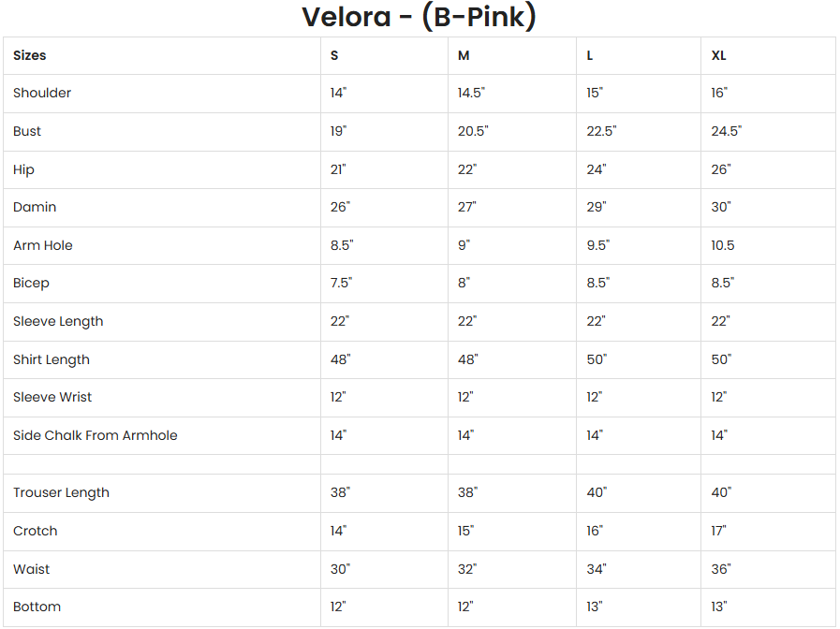Viewport: 840px width, 629px height.
Task: Select the Sizes header cell
Action: (x=30, y=55)
